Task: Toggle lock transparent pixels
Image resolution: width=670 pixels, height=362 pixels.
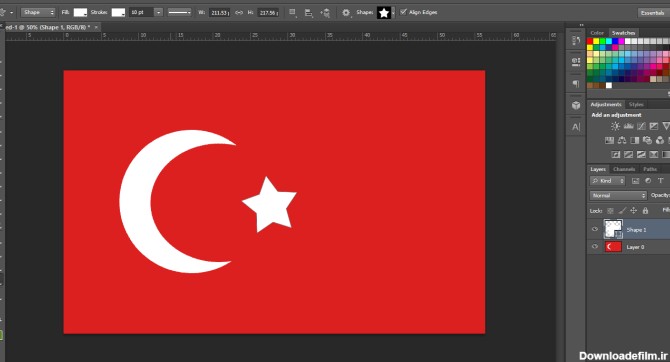Action: 610,211
